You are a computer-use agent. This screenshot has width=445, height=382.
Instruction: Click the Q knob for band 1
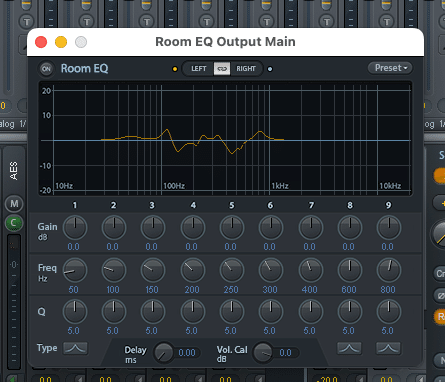tap(75, 312)
